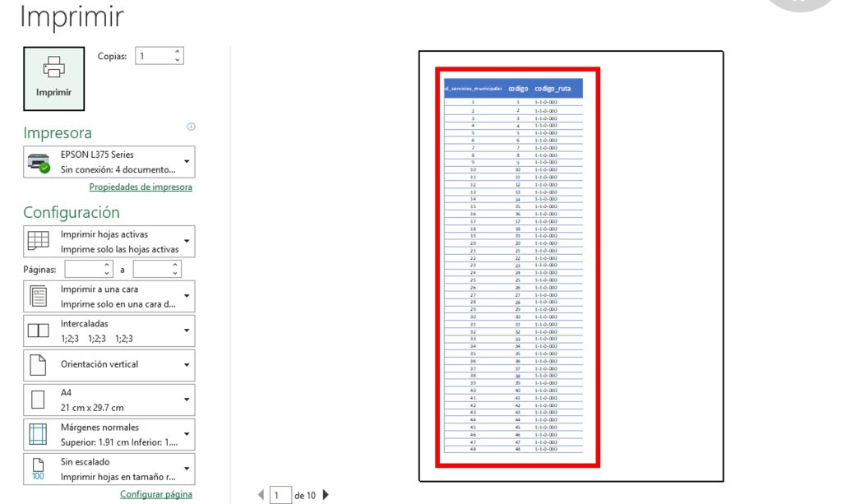Screen dimensions: 842x504
Task: Go to the next preview page
Action: click(326, 495)
